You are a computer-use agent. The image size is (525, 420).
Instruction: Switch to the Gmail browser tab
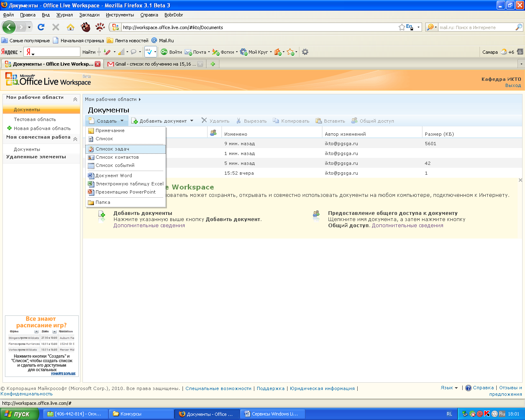tap(155, 64)
